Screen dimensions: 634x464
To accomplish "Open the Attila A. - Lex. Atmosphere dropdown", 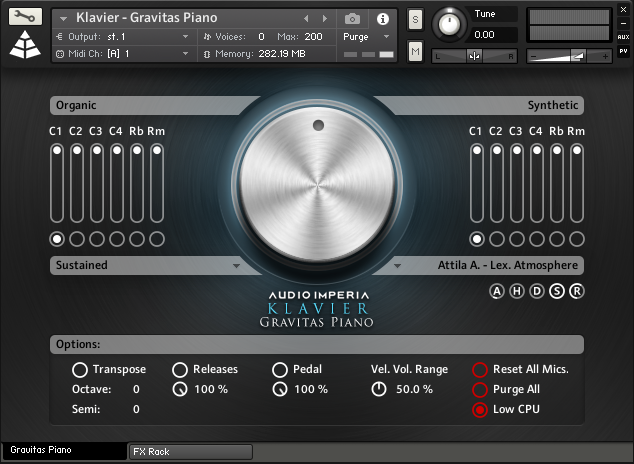I will [x=397, y=266].
